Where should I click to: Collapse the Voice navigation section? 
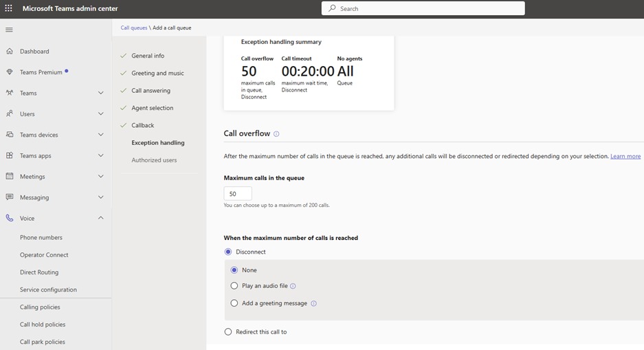click(100, 218)
